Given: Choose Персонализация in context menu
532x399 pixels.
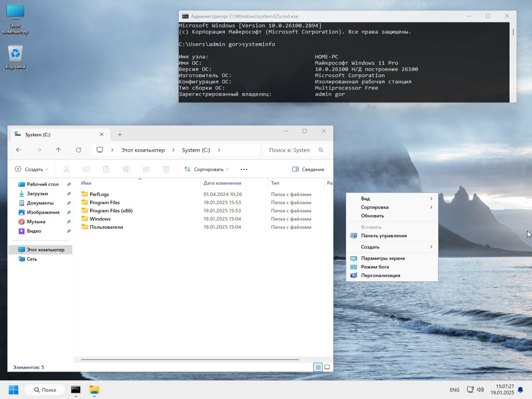Looking at the screenshot, I should coord(392,275).
